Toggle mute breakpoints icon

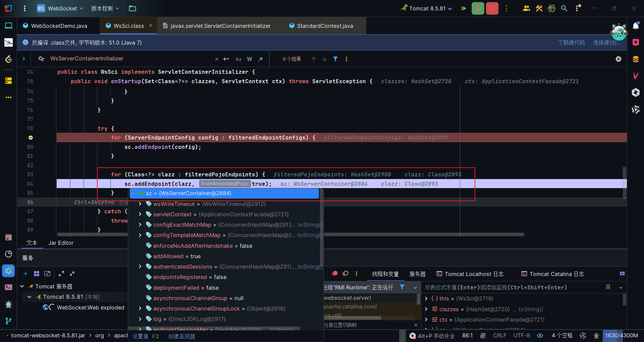[345, 274]
